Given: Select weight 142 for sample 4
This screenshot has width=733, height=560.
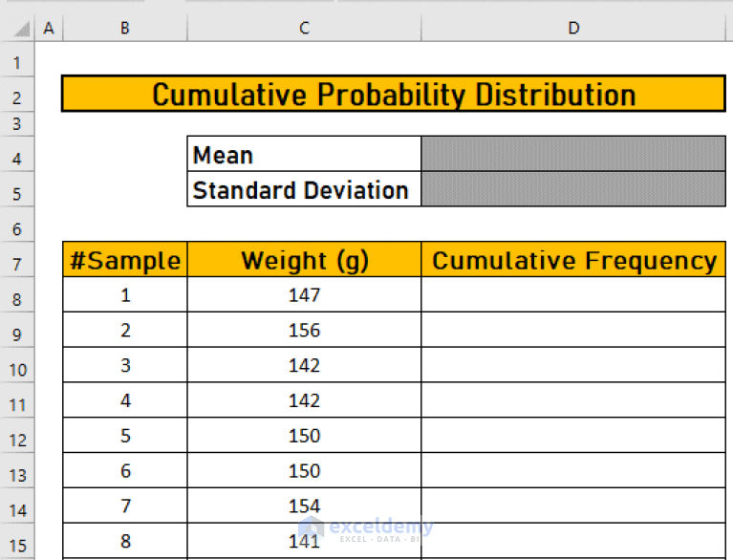Looking at the screenshot, I should pyautogui.click(x=304, y=400).
